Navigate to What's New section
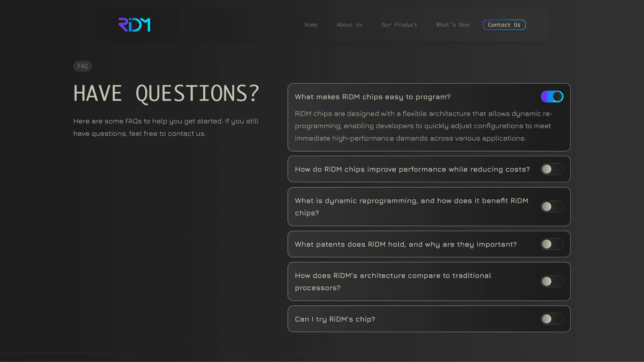This screenshot has height=362, width=644. (x=452, y=25)
